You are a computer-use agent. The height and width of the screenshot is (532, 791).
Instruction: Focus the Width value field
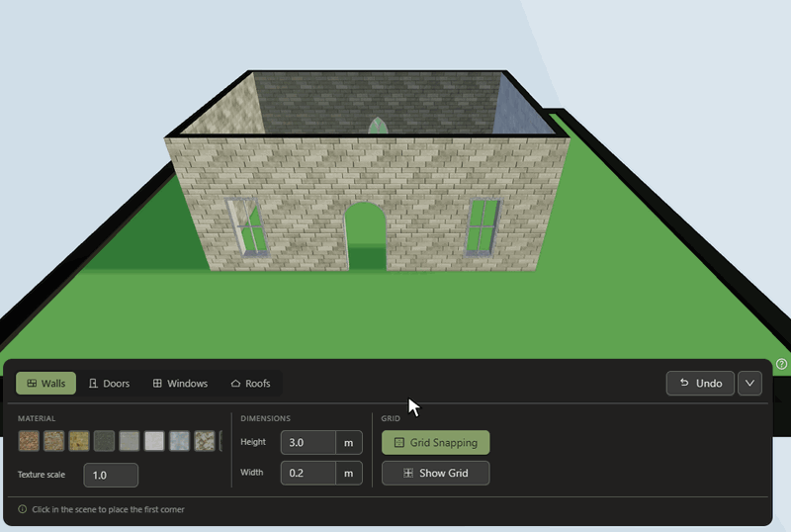click(308, 473)
